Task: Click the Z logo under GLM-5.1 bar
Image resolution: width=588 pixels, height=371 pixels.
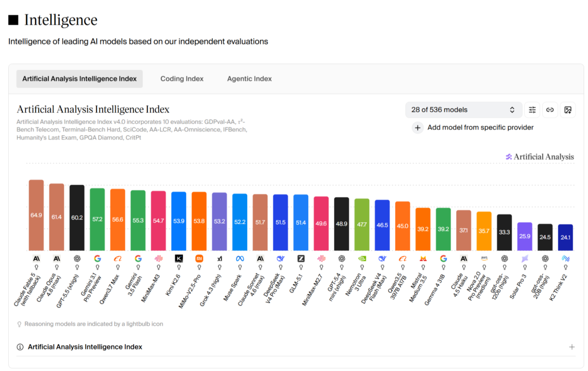Action: (301, 258)
